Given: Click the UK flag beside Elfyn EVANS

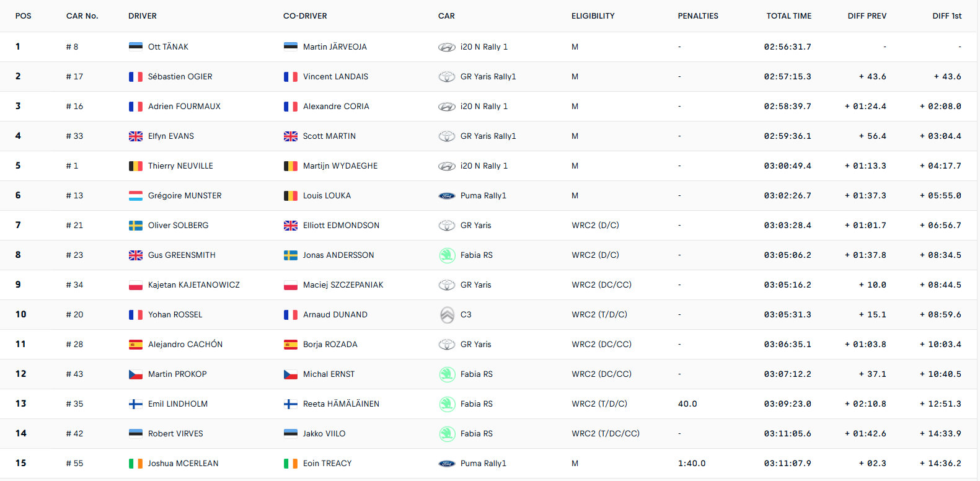Looking at the screenshot, I should [x=136, y=136].
